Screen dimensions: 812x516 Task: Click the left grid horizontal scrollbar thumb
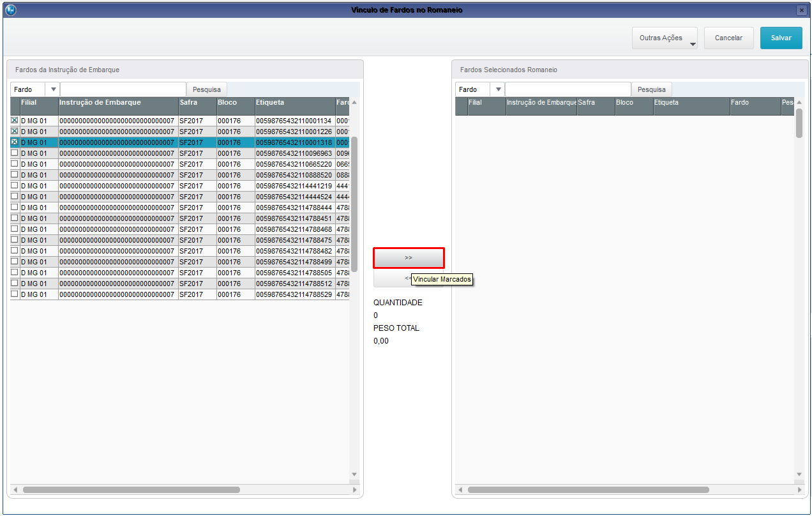click(131, 490)
